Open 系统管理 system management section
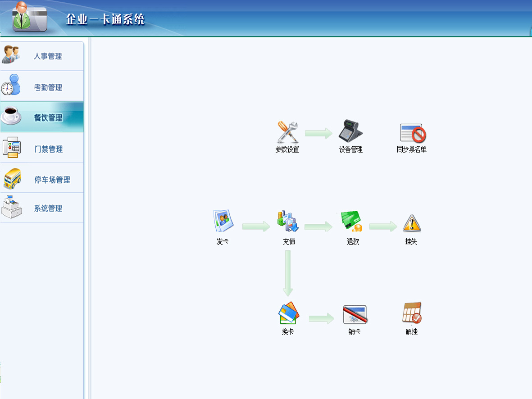The height and width of the screenshot is (399, 532). [x=42, y=209]
